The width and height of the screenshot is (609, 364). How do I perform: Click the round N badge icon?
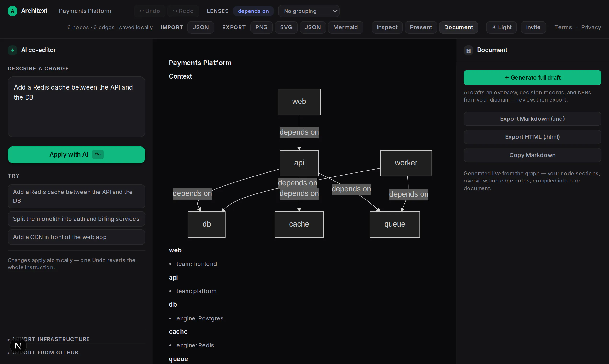18,346
